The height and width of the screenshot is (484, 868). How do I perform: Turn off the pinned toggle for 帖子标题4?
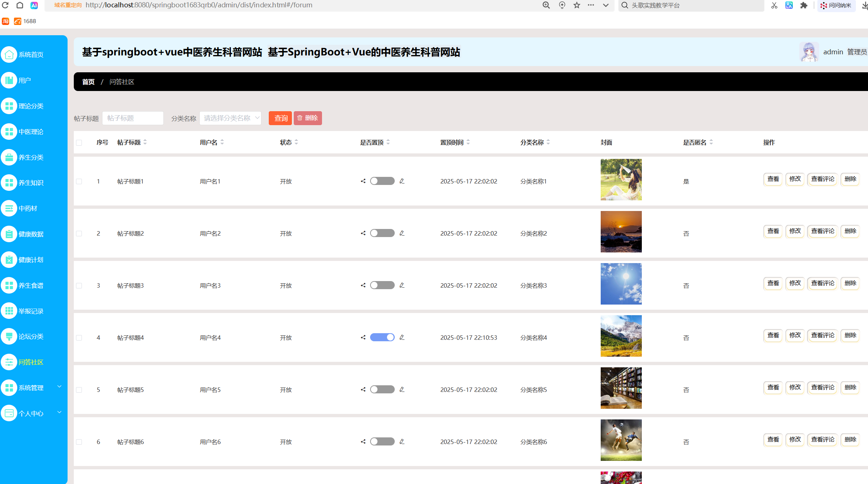[x=382, y=337]
